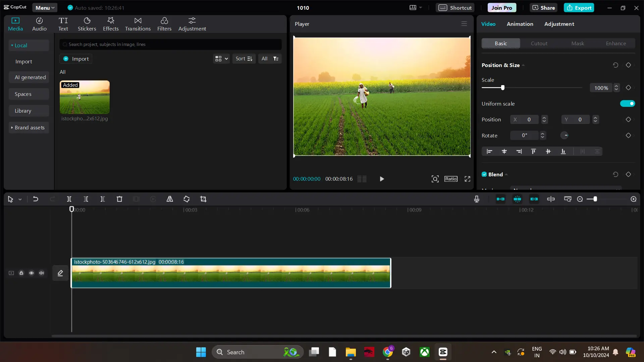Click the Join Pro button
The height and width of the screenshot is (362, 644).
[502, 8]
